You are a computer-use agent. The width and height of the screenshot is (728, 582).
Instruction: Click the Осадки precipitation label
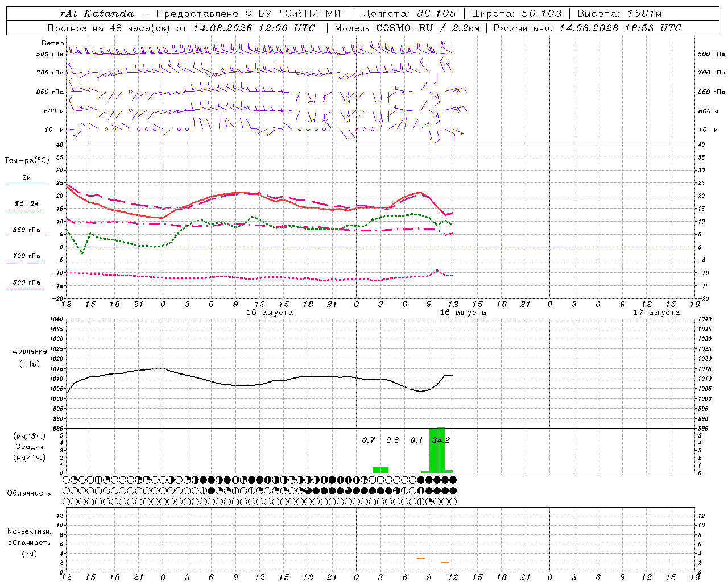(x=29, y=447)
